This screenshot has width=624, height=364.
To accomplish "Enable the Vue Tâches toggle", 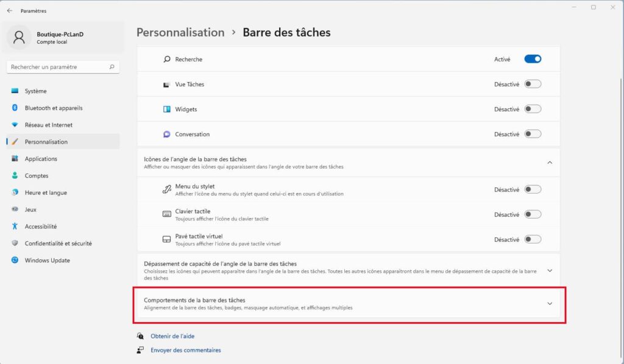I will pyautogui.click(x=533, y=84).
